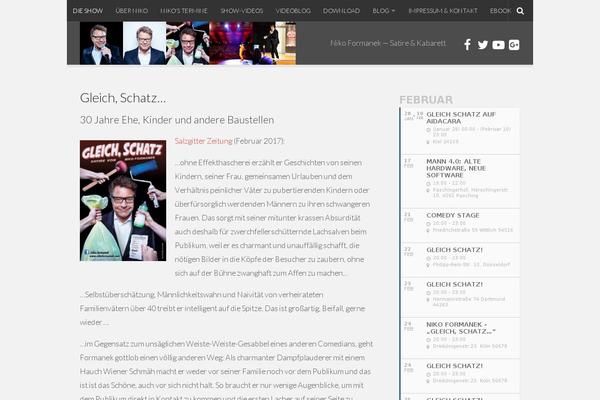The height and width of the screenshot is (400, 600).
Task: Open the Twitter profile icon
Action: coord(483,45)
